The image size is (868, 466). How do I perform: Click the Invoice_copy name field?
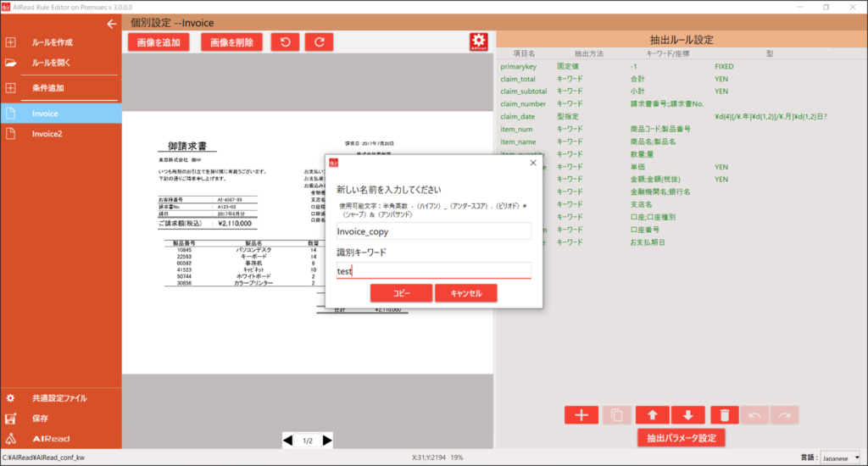point(433,231)
